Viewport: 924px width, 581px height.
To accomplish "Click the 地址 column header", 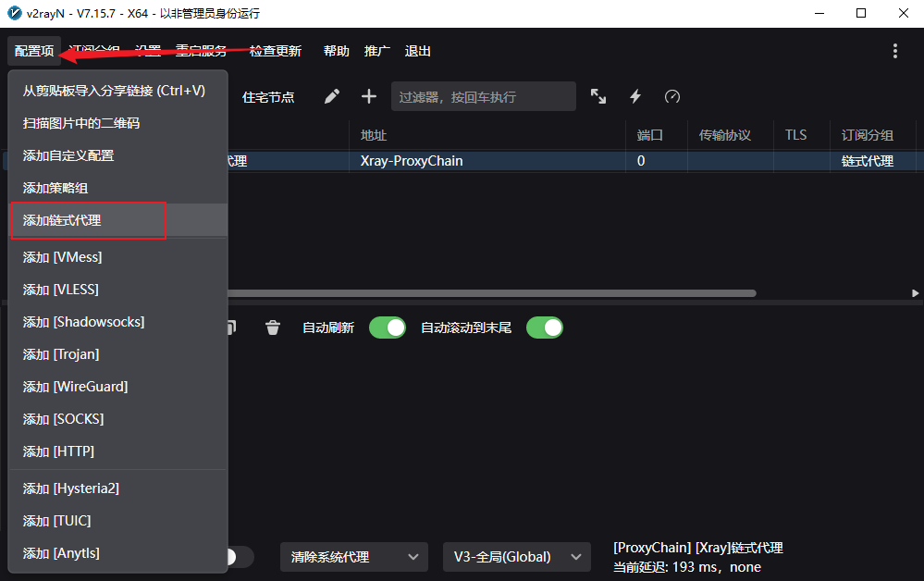I will point(374,135).
